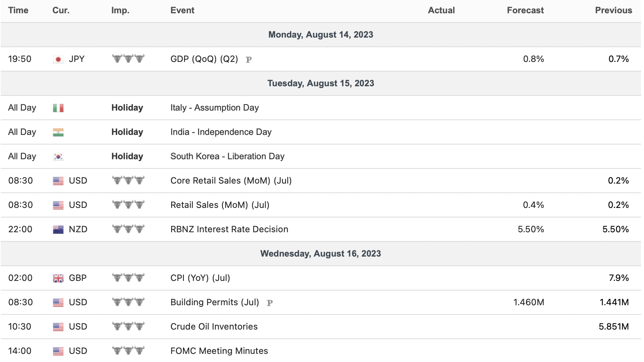Click the preliminary P icon by Building Permits
Viewport: 644px width, 362px height.
[x=270, y=303]
